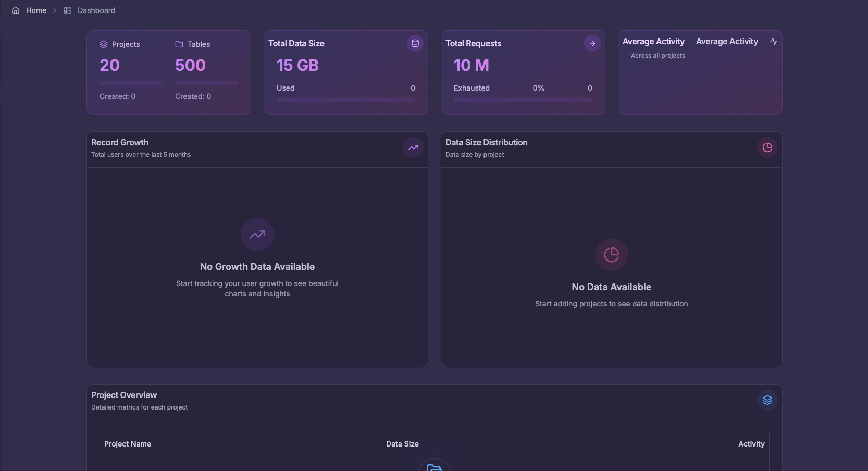Select the Dashboard breadcrumb label

pos(96,10)
